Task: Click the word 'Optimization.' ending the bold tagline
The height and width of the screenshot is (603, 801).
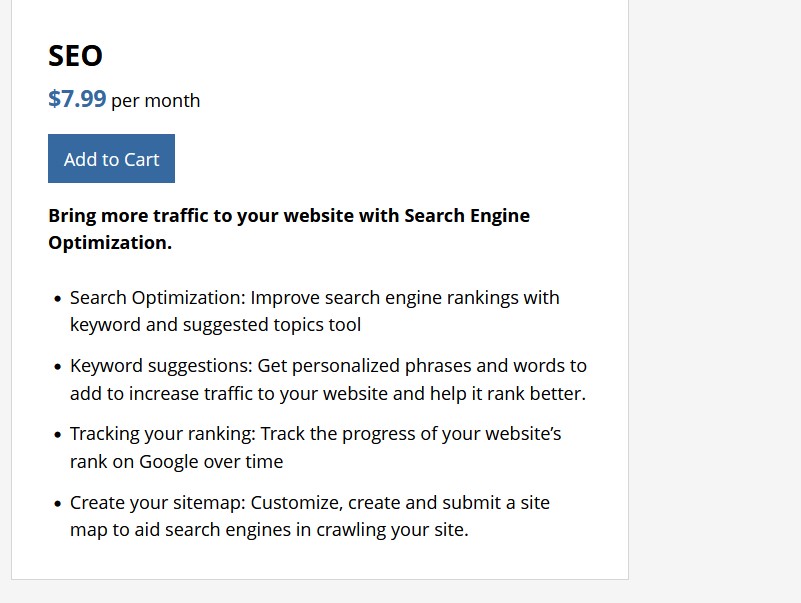Action: pyautogui.click(x=110, y=243)
